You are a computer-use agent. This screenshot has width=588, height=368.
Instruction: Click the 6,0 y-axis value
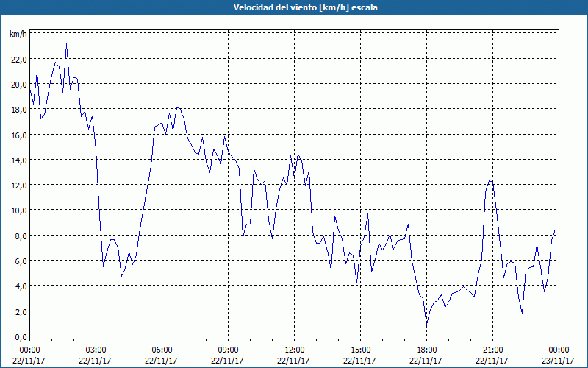point(21,261)
